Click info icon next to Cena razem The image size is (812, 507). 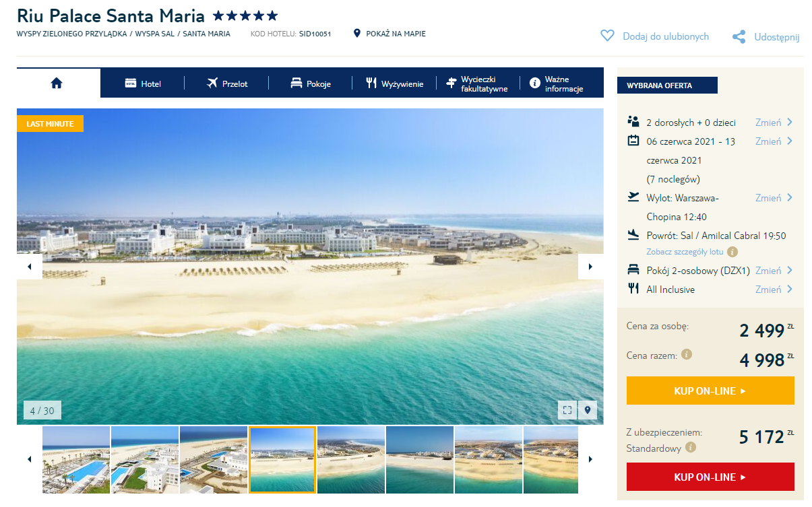(x=687, y=354)
